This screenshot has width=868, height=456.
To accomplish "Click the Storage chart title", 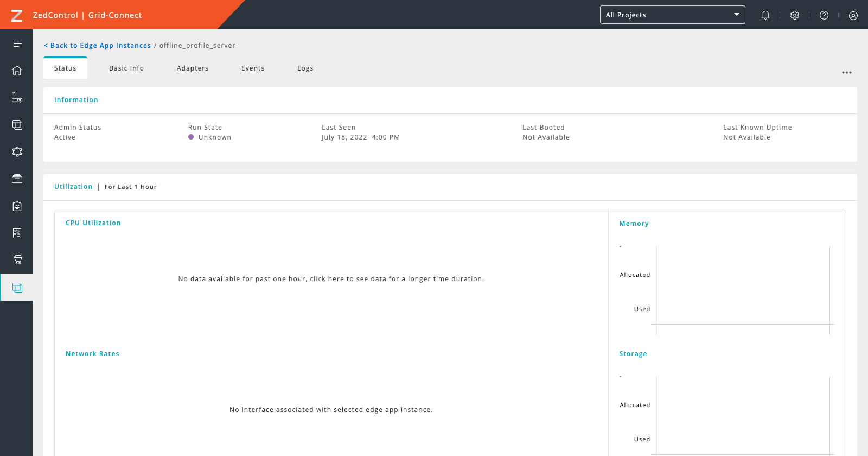I will point(633,354).
